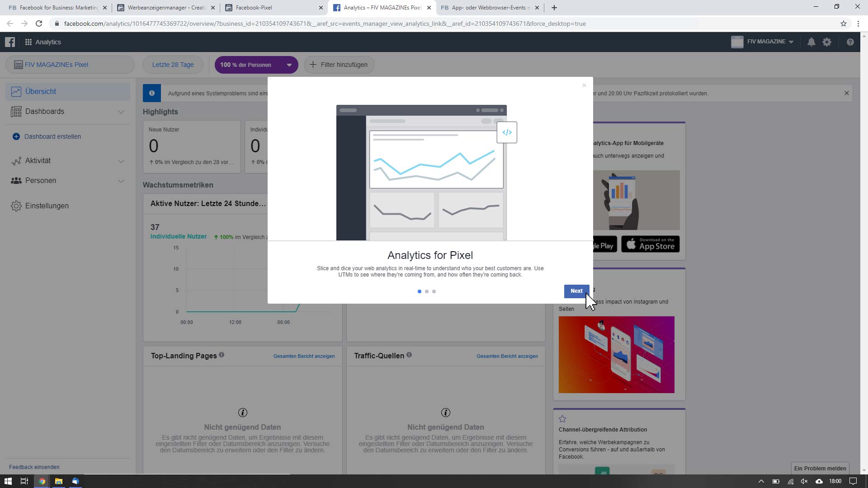Screen dimensions: 868x488
Task: Click the Traffic-Quellen info icon
Action: click(409, 355)
